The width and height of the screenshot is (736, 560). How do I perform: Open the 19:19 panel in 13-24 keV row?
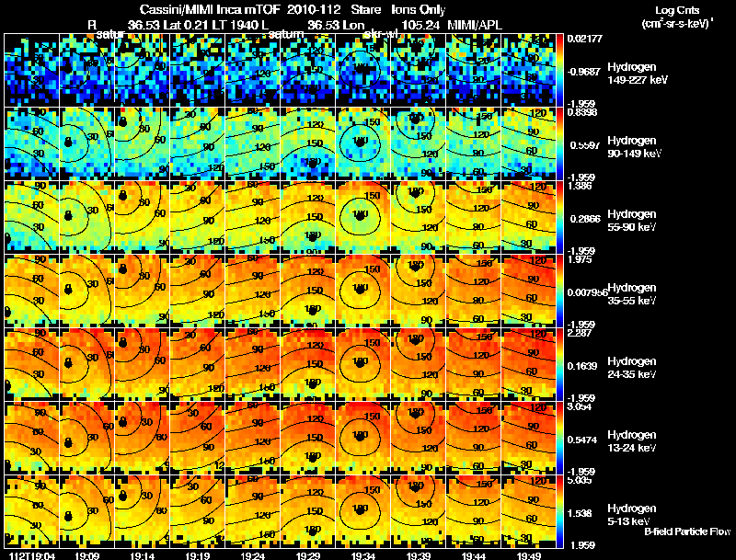[198, 438]
